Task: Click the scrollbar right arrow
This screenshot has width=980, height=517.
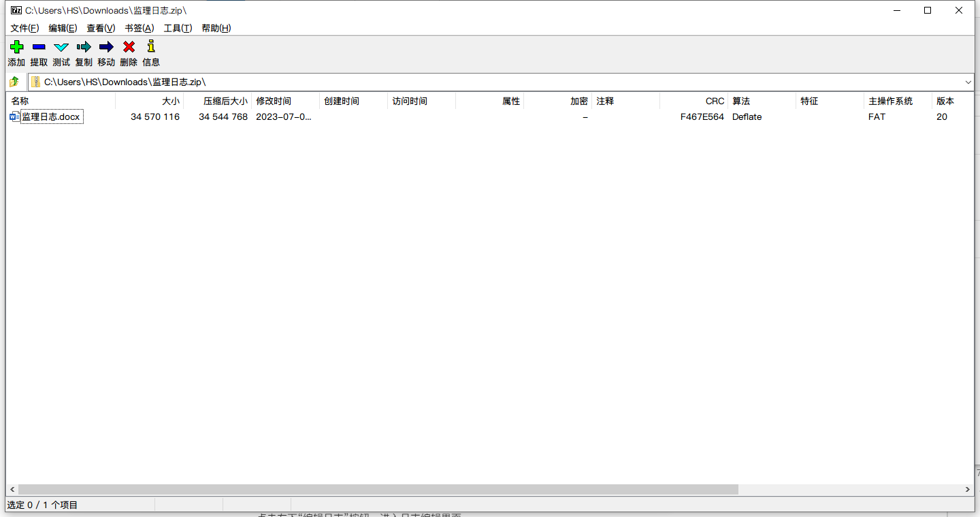Action: pyautogui.click(x=968, y=489)
